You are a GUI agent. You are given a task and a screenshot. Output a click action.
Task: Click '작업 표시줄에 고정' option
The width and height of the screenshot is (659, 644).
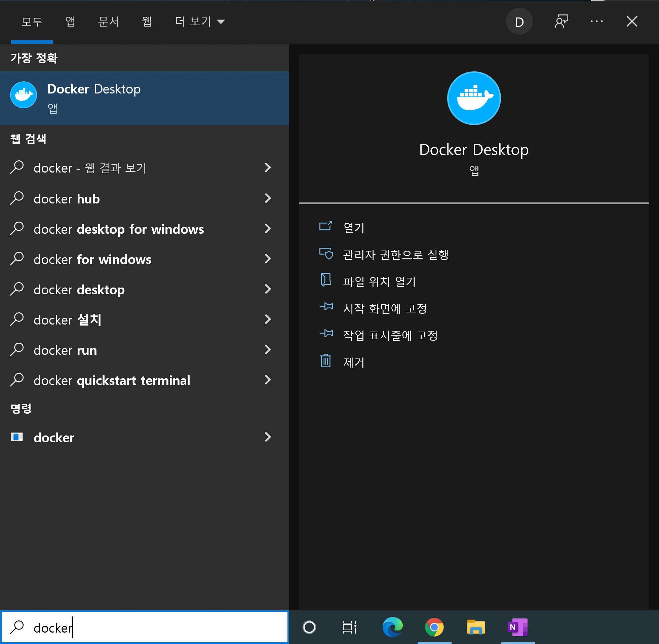[390, 335]
